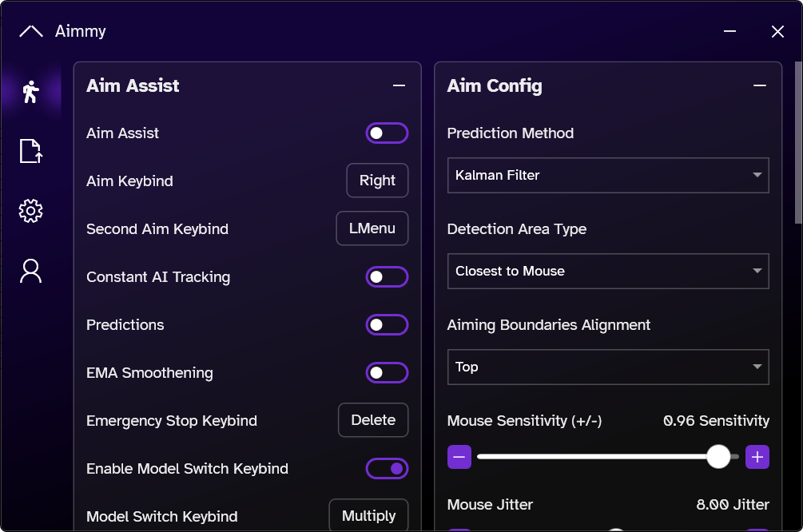Open the model file upload sidebar icon

click(30, 151)
